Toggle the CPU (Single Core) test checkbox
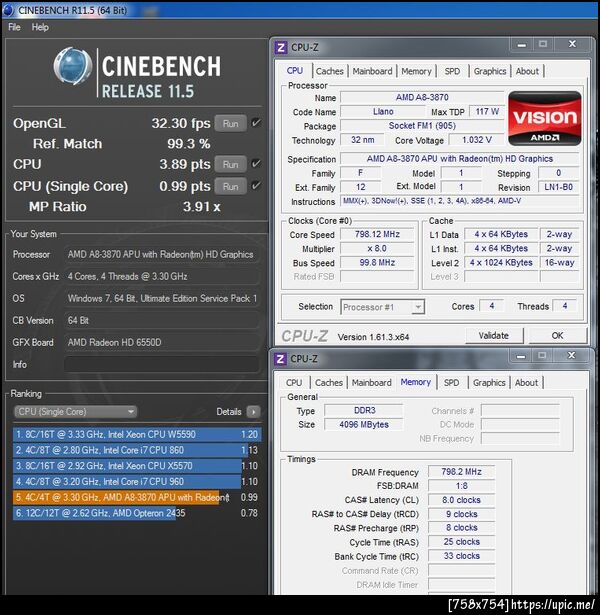 [256, 186]
